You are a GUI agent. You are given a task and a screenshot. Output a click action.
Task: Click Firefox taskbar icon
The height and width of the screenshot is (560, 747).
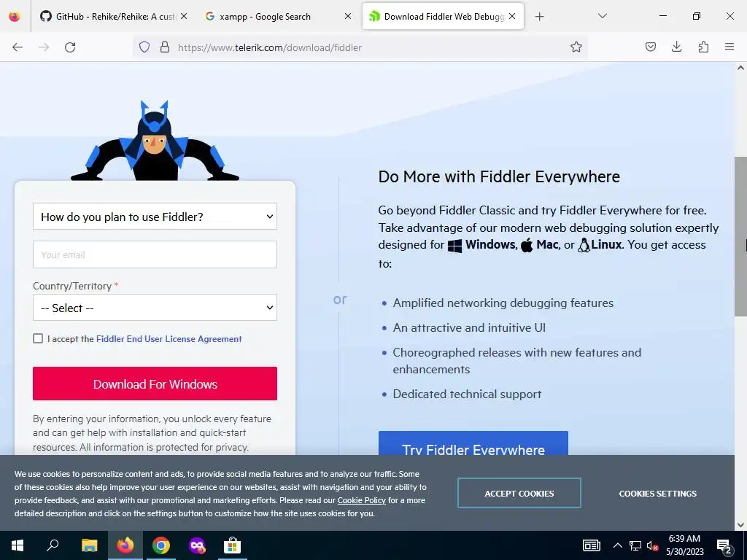coord(125,545)
